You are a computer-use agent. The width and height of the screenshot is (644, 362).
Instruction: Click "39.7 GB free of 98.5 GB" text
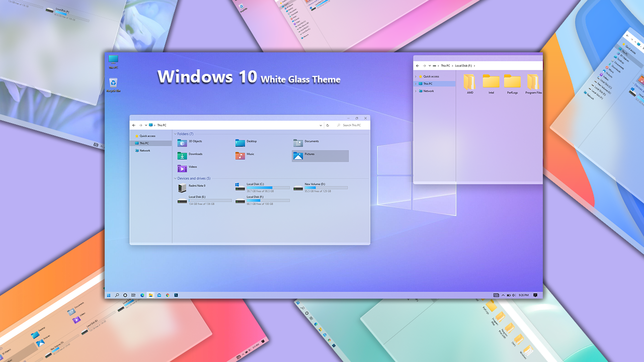tap(260, 191)
